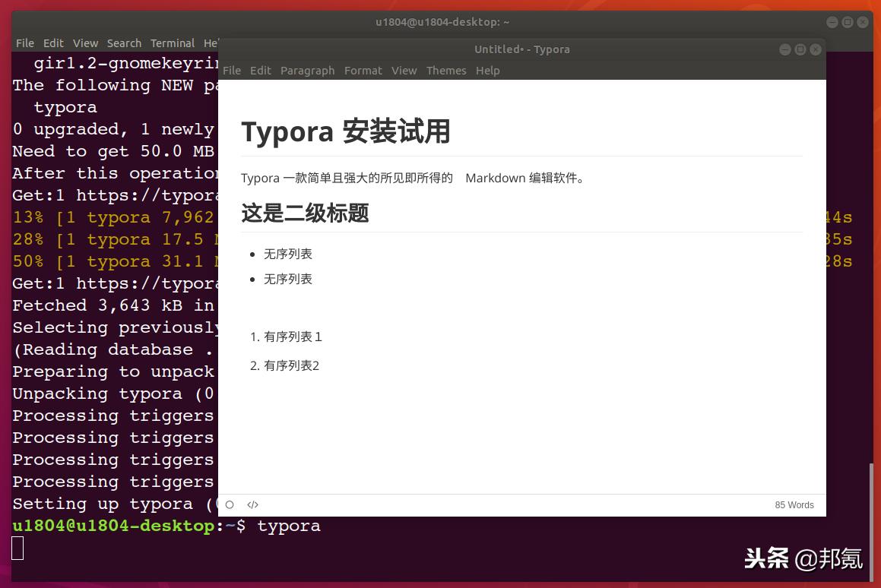Click the heading Typora 安装试用

click(x=346, y=131)
